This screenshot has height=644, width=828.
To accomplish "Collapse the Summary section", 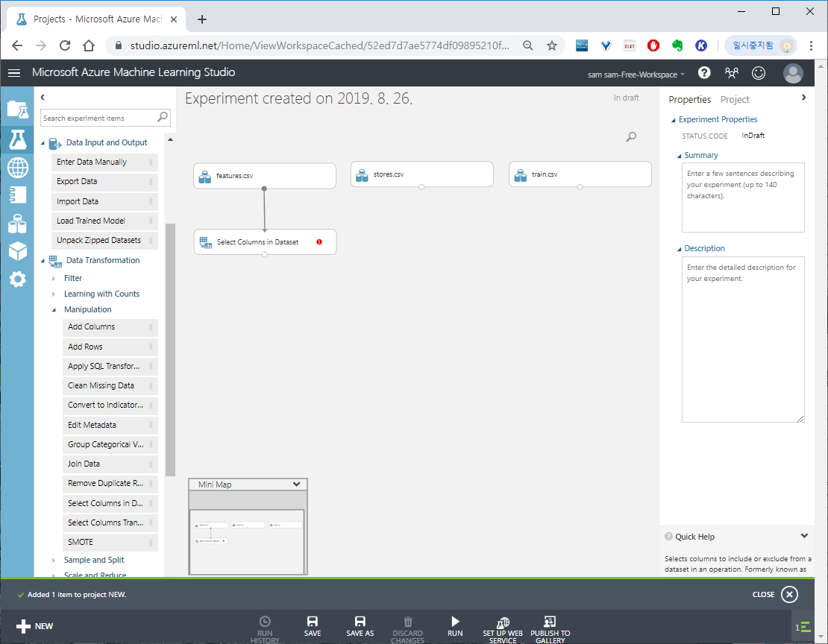I will pyautogui.click(x=679, y=156).
